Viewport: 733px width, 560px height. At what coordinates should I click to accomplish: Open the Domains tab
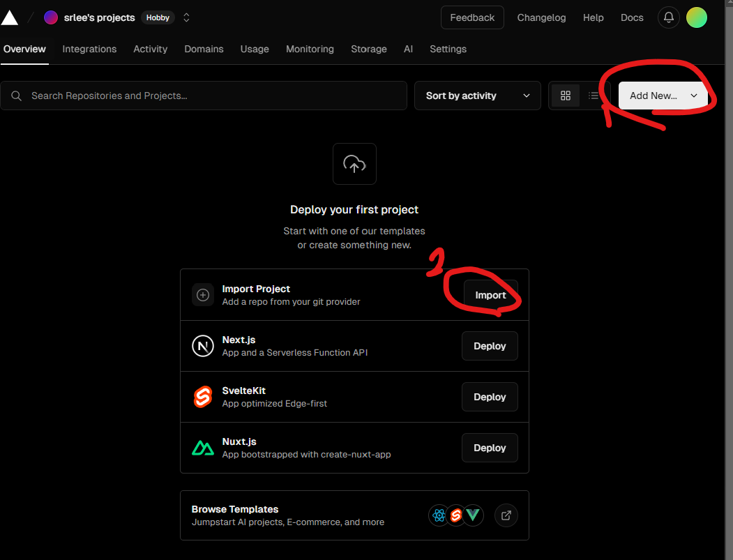coord(204,49)
